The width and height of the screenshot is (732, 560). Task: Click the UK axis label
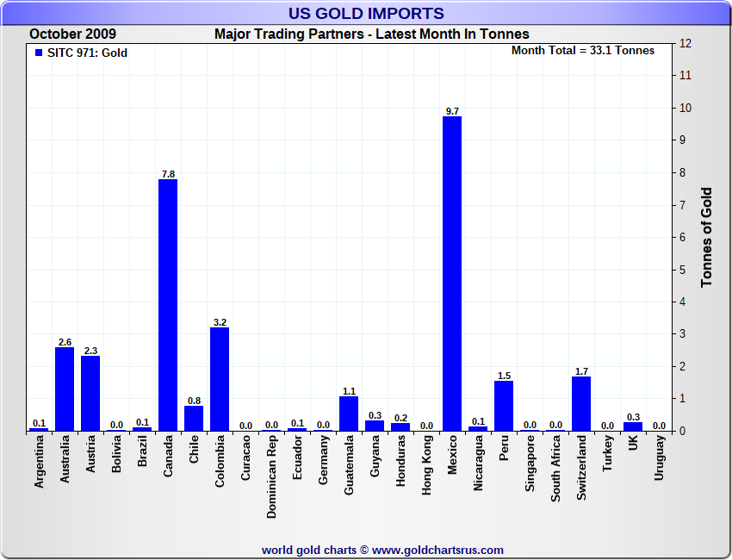[633, 443]
